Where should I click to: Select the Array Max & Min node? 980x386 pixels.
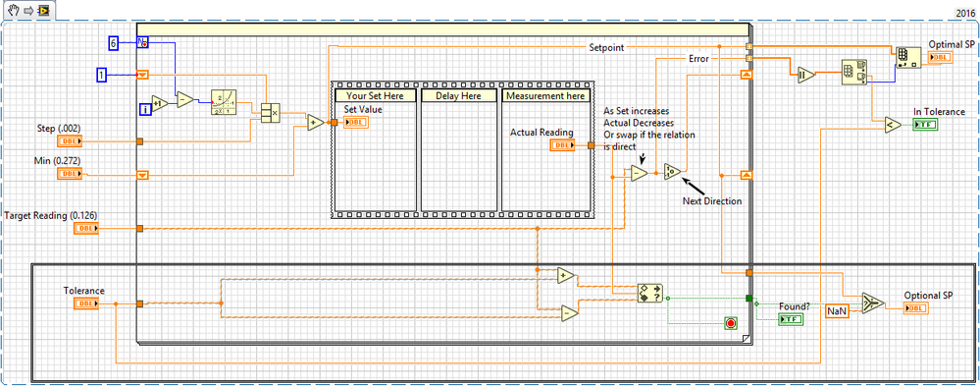click(x=853, y=73)
